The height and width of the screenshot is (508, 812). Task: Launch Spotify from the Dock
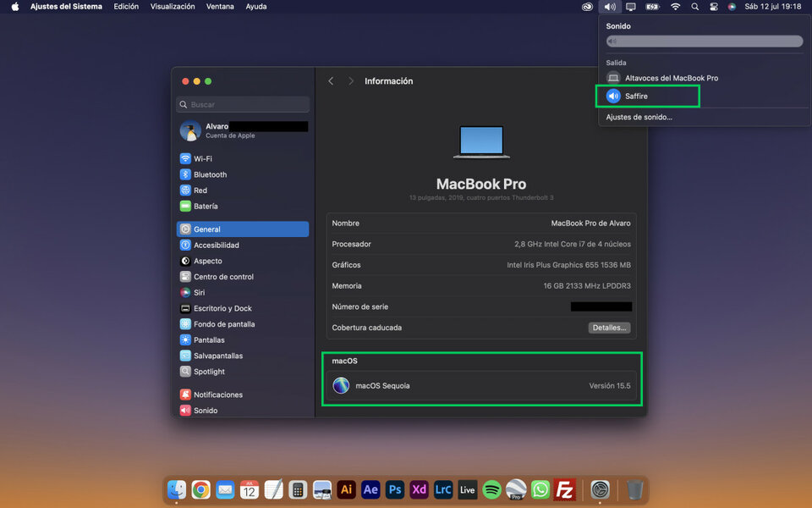(x=491, y=489)
